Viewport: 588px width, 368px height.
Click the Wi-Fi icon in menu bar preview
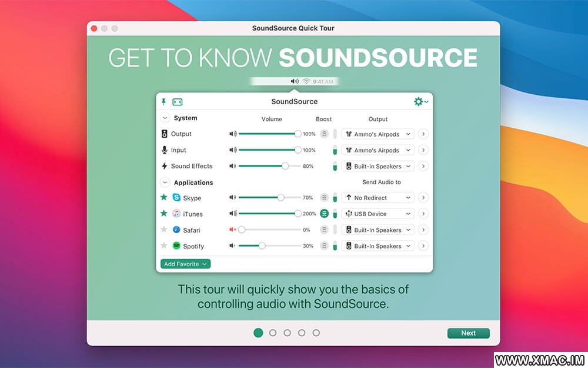click(306, 81)
